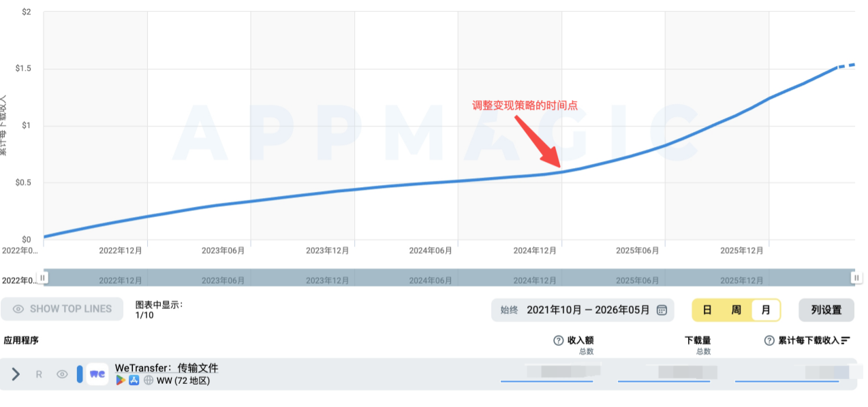This screenshot has width=868, height=407.
Task: Open the calendar icon in date range
Action: click(x=662, y=310)
